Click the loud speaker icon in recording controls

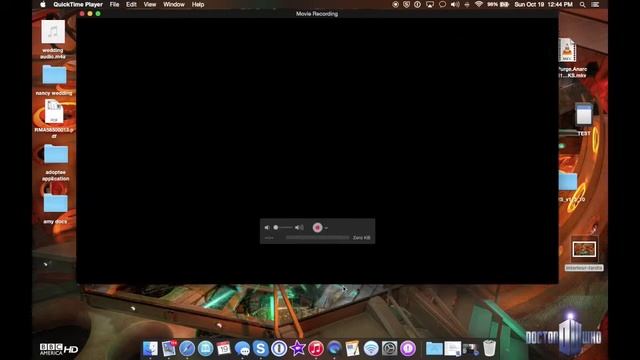point(299,227)
